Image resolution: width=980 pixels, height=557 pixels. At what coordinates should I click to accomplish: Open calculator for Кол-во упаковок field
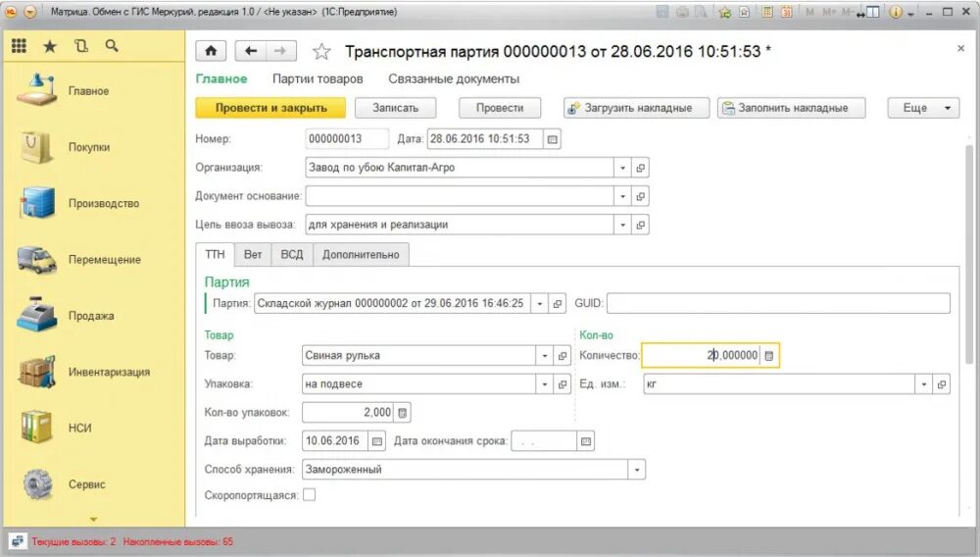[x=403, y=413]
